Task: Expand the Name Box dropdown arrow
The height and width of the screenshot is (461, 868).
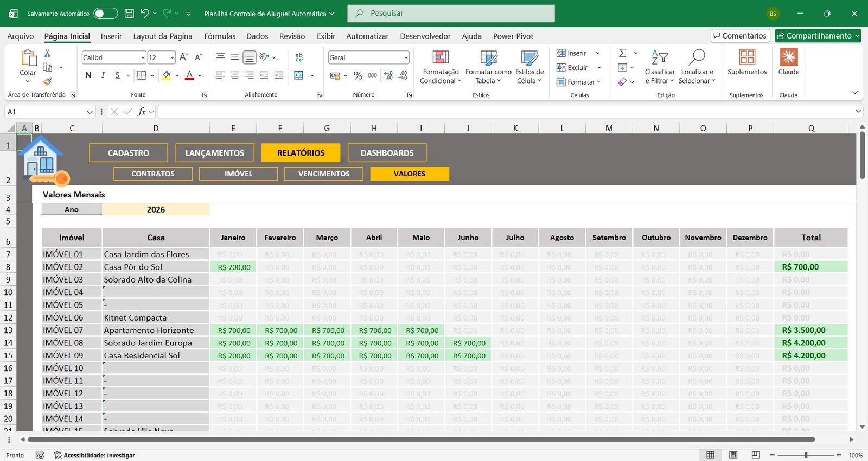Action: point(90,112)
